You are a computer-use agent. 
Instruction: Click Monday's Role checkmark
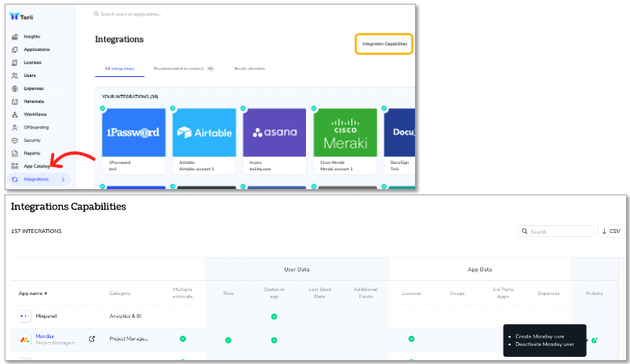pos(228,340)
